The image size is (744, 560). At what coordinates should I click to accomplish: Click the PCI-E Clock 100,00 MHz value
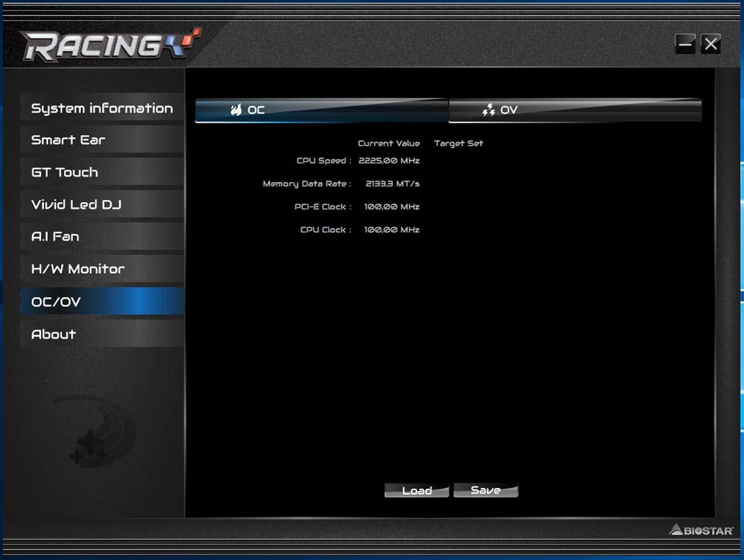(x=392, y=206)
